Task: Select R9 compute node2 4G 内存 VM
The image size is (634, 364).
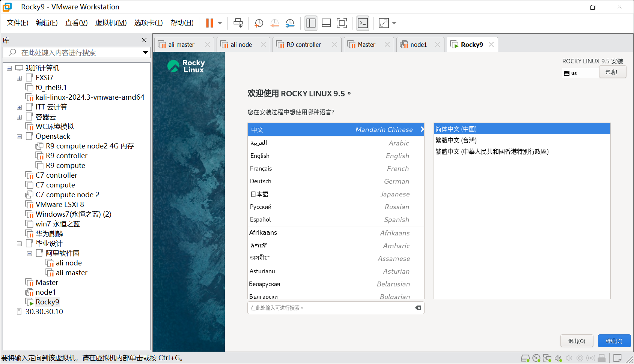Action: click(90, 146)
